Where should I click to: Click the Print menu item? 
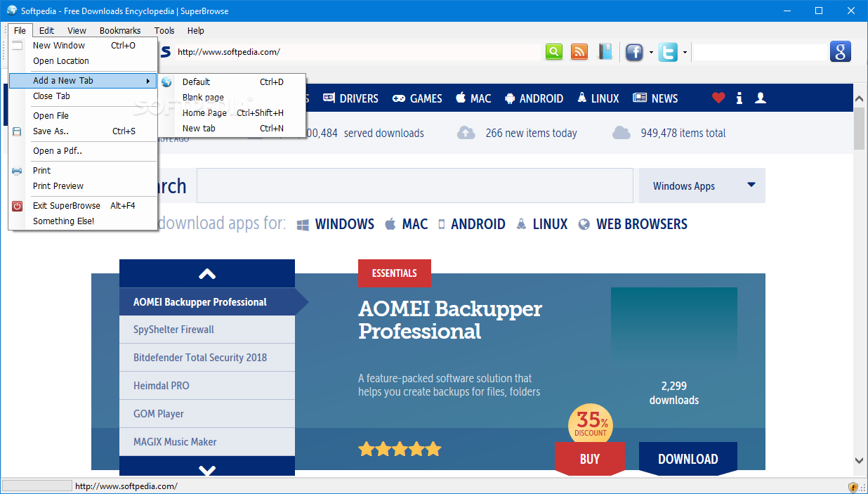tap(83, 170)
